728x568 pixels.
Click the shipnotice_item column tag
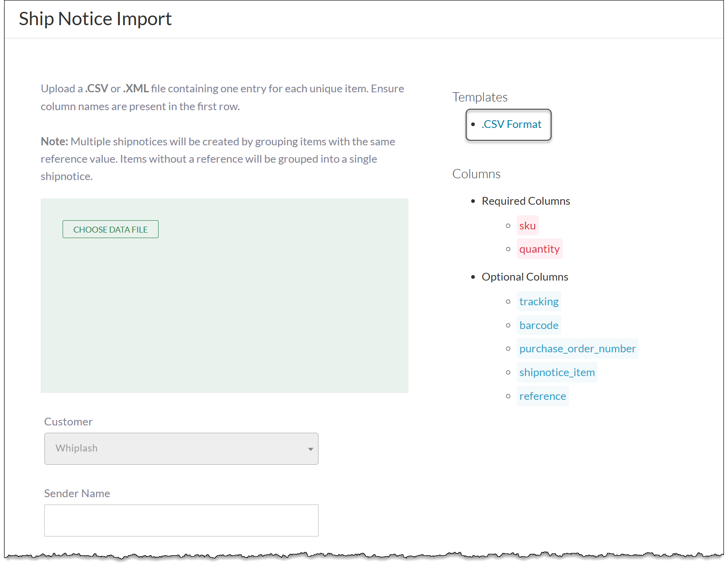coord(557,372)
